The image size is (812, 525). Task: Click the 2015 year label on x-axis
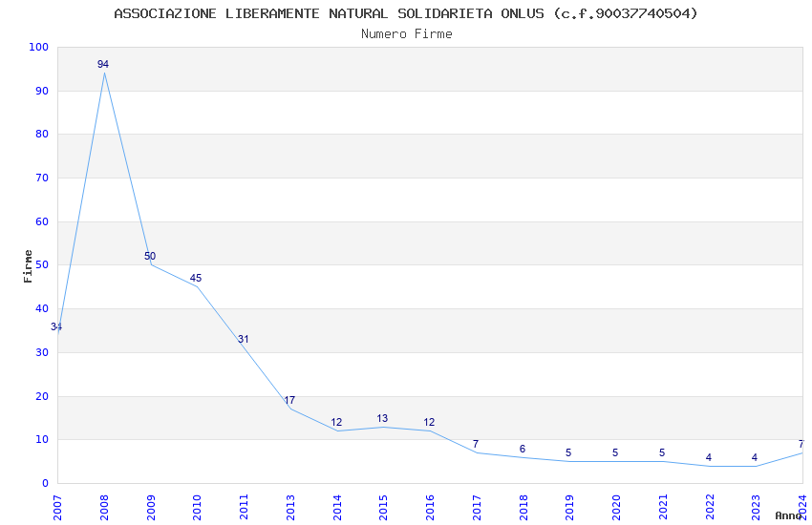(x=384, y=507)
